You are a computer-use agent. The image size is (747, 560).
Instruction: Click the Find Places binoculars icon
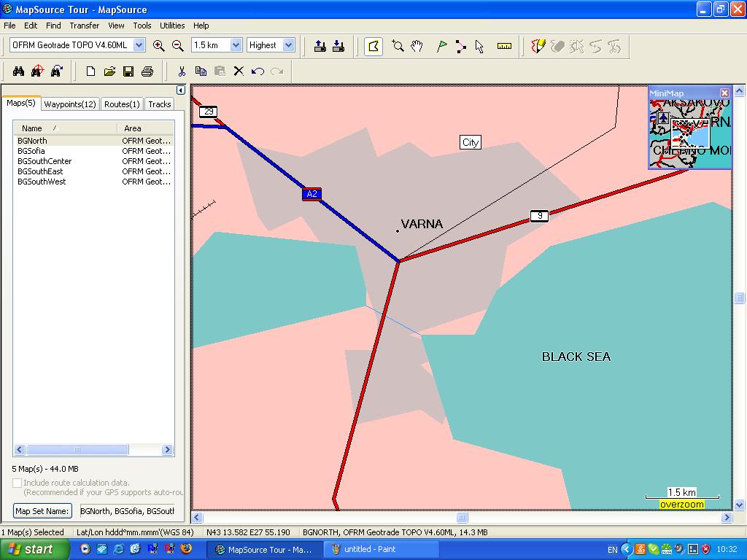[19, 71]
